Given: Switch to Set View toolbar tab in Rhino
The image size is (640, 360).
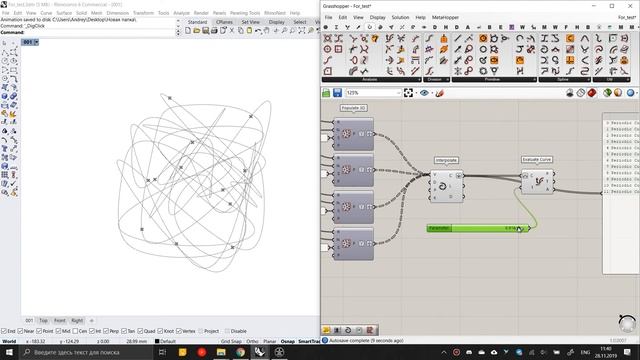Looking at the screenshot, I should coord(251,22).
